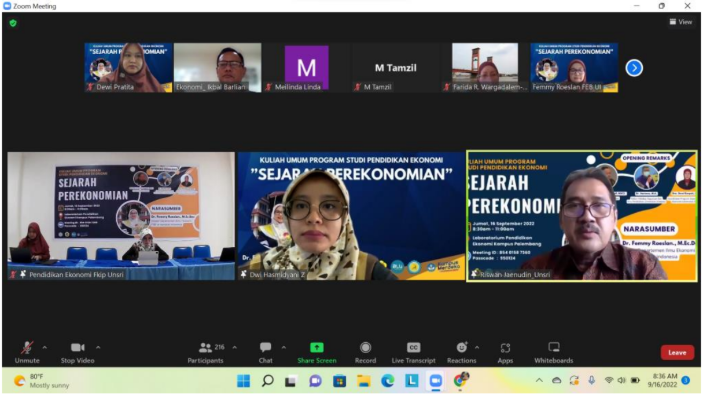
Task: Click the green Share Screen button
Action: click(317, 352)
